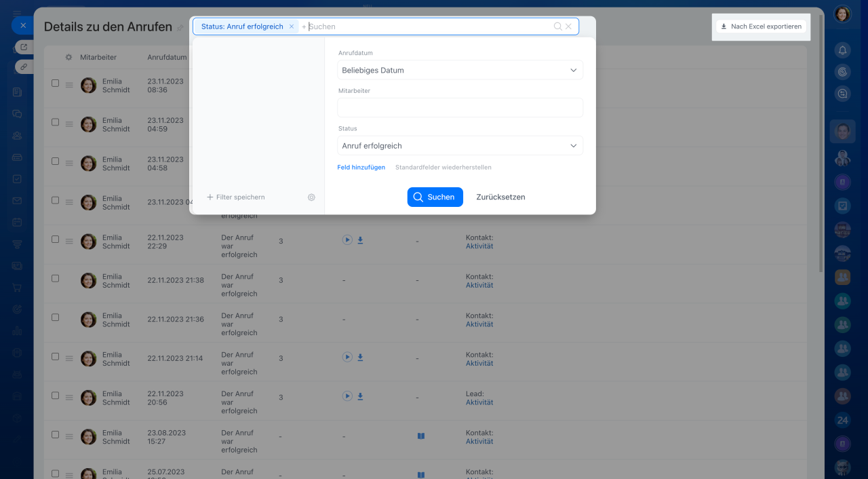Play the recording of the 22:29 call
This screenshot has height=479, width=868.
[347, 240]
